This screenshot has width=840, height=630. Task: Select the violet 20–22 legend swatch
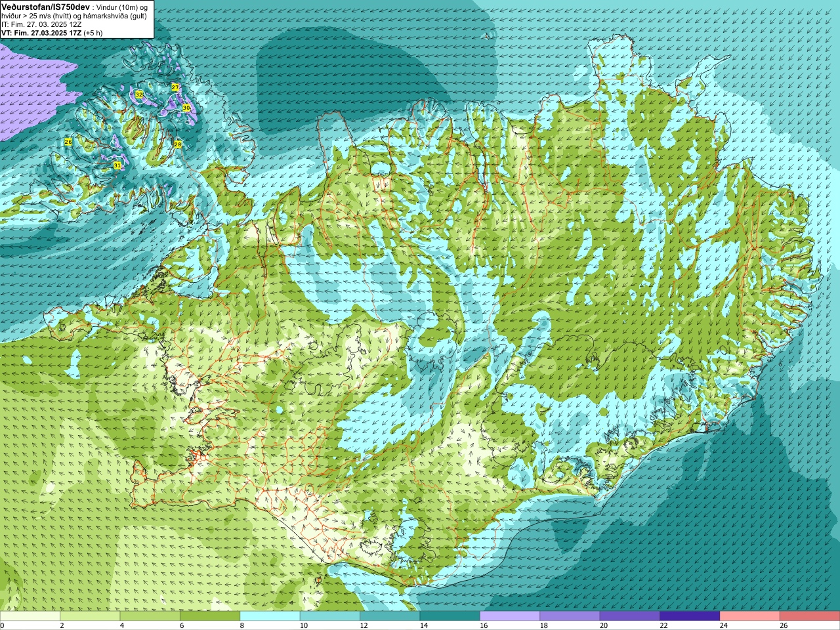pos(630,616)
